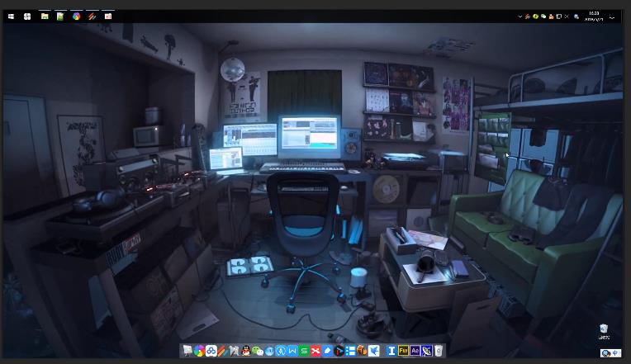Expand the hidden system tray icons chevron

click(x=520, y=16)
